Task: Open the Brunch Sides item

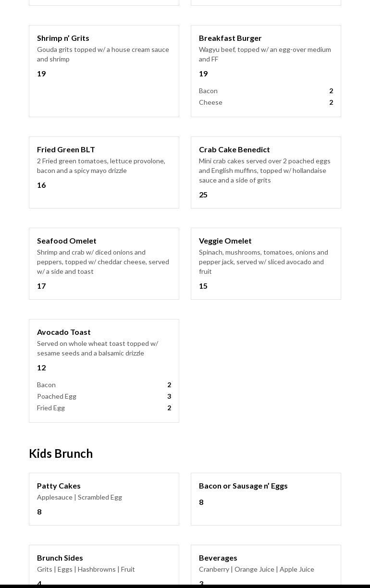Action: pos(60,558)
